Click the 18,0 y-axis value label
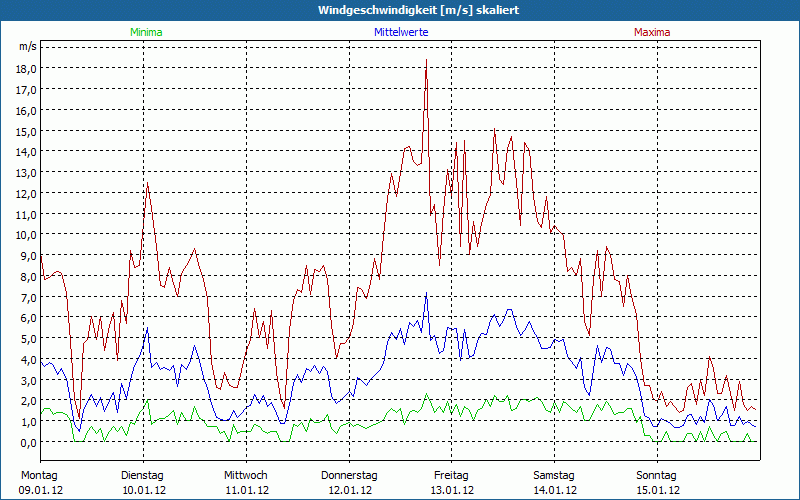Screen dimensions: 800x500 click(x=27, y=68)
